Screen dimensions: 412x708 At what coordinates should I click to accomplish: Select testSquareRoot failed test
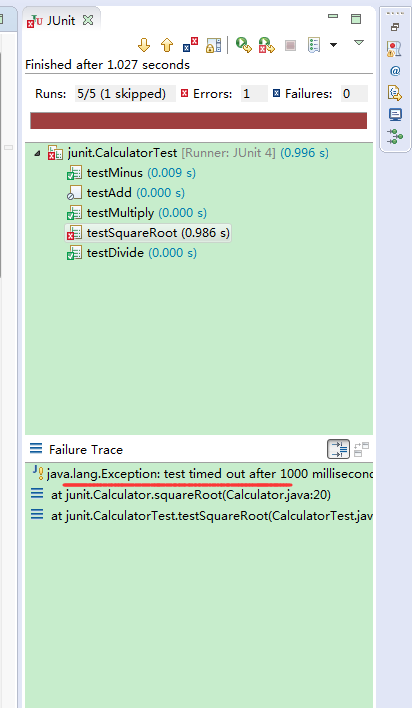pyautogui.click(x=148, y=233)
